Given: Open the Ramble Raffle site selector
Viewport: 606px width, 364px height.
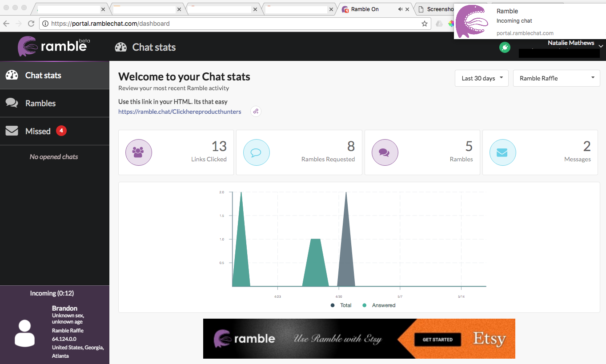Looking at the screenshot, I should tap(556, 78).
